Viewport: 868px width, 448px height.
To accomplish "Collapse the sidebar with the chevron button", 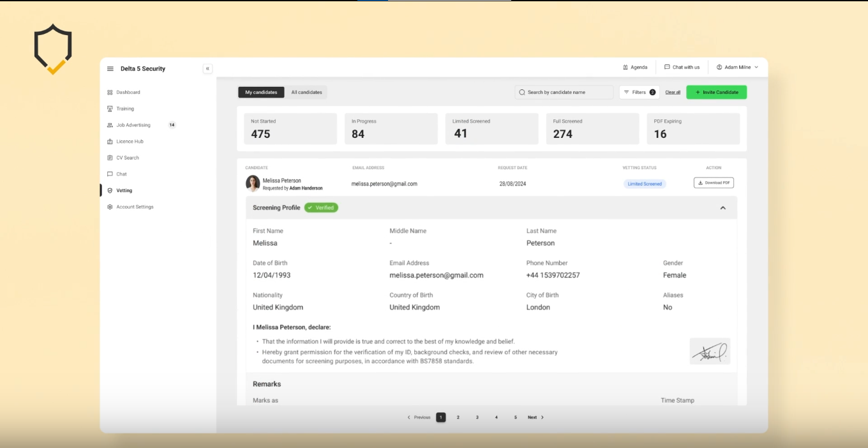I will coord(207,68).
